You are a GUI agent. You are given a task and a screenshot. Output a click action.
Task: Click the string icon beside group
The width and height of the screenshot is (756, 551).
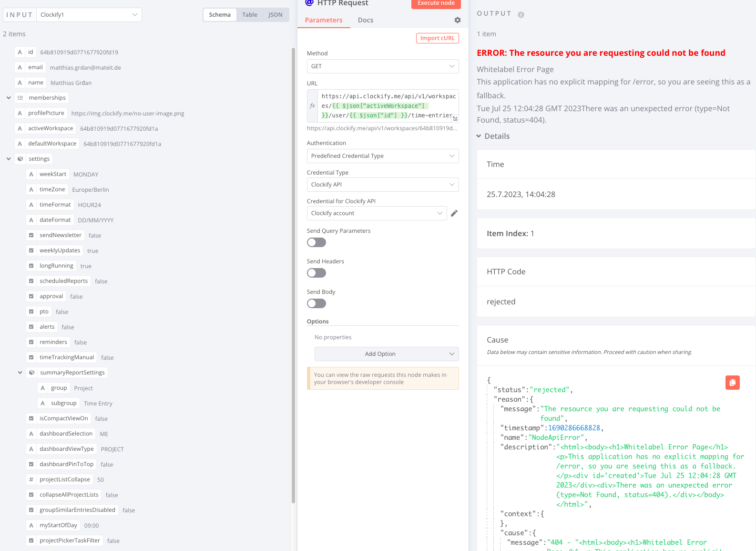pos(43,388)
